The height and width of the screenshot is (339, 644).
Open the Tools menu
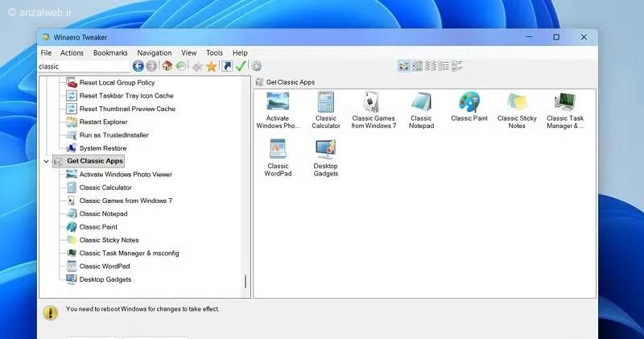214,53
